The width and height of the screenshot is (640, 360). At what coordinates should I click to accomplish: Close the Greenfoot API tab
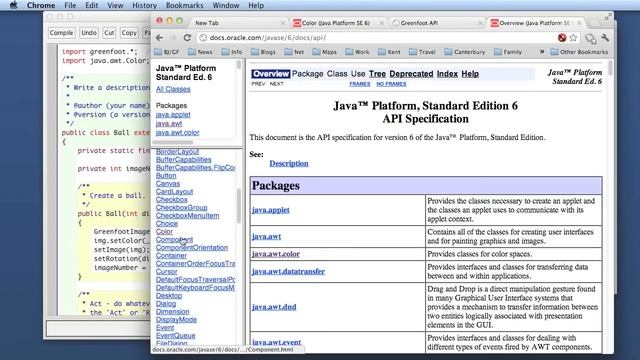click(x=480, y=23)
